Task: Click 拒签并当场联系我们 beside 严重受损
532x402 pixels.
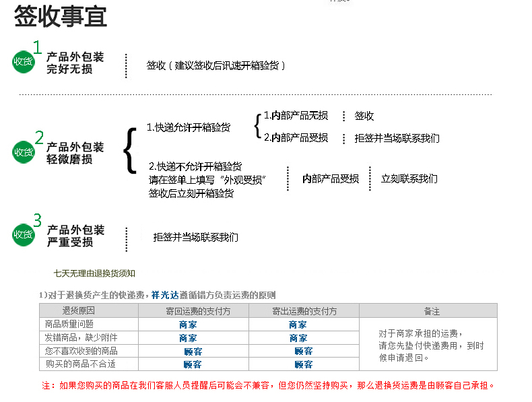Action: tap(195, 237)
